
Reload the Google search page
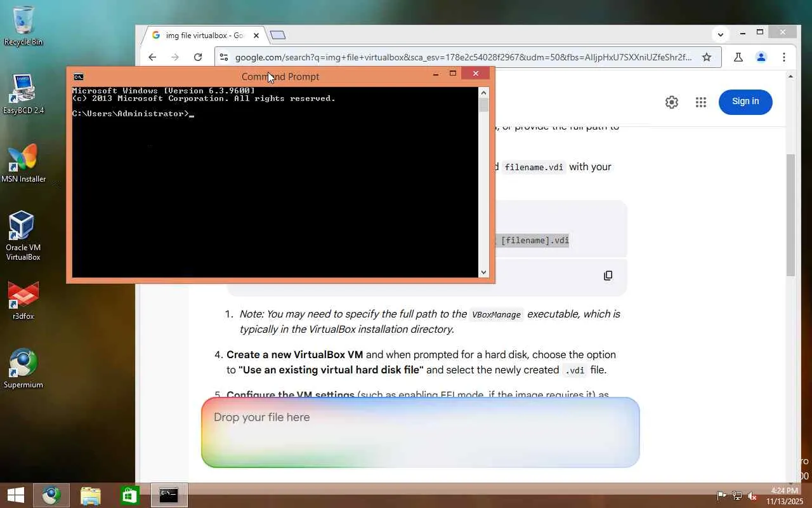tap(198, 57)
